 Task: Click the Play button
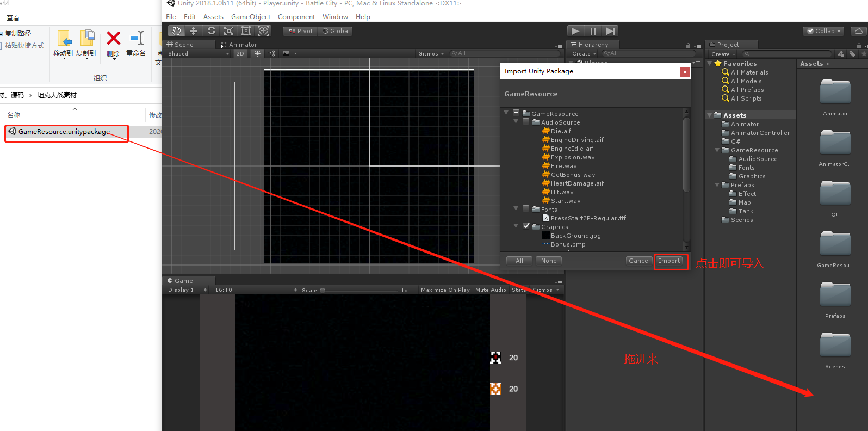[575, 31]
